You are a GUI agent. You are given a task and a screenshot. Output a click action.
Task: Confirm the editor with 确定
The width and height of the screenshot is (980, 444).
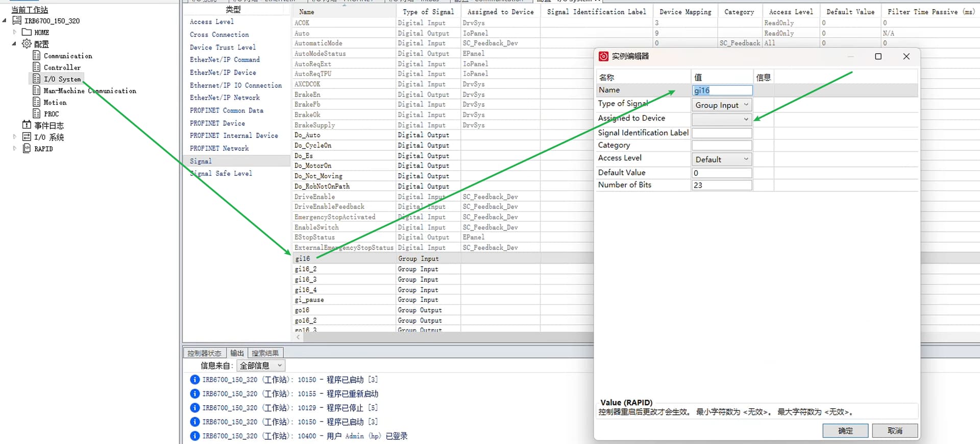coord(845,431)
